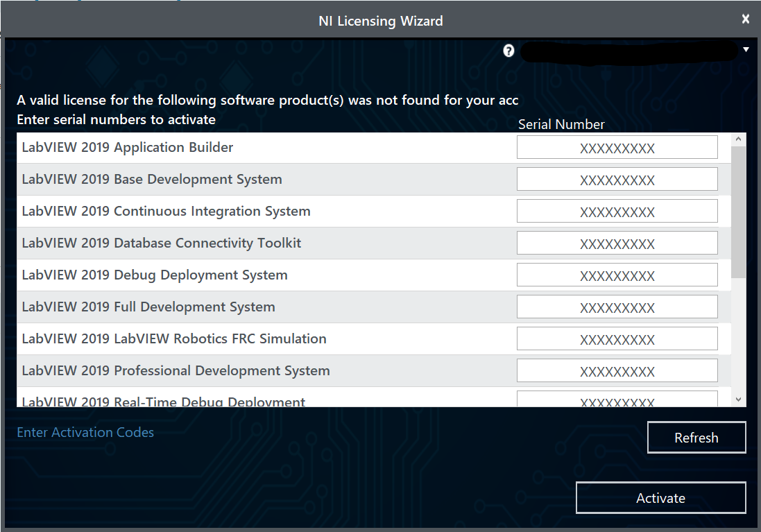Enter serial for Base Development System
The width and height of the screenshot is (761, 532).
617,180
